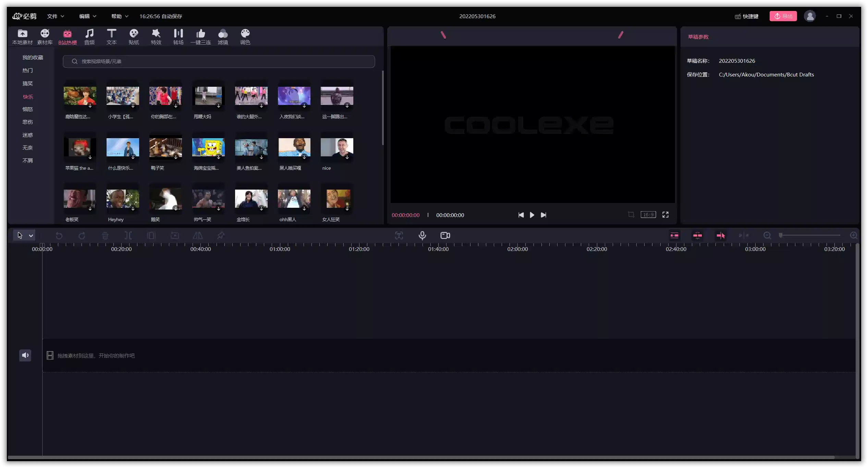Mute the main track speaker toggle
Screen dimensions: 868x468
click(x=25, y=355)
